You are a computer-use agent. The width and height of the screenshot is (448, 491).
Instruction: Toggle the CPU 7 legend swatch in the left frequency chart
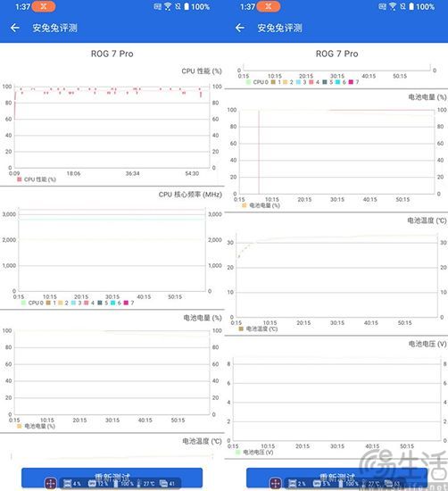click(126, 303)
